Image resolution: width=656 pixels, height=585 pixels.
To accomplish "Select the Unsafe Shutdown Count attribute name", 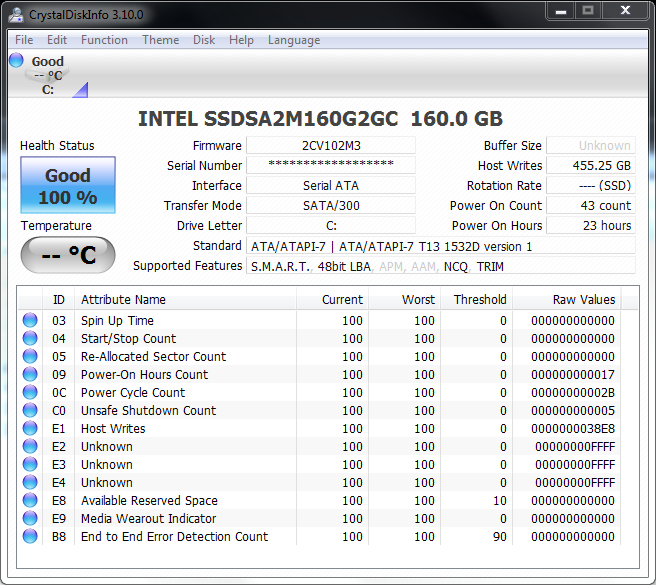I will pos(148,411).
